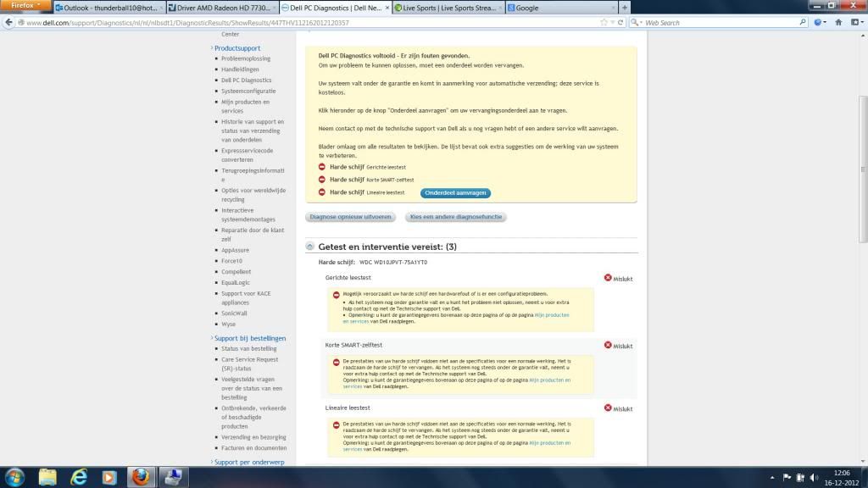
Task: Collapse the 'Getest en interventie vereist' section
Action: [x=311, y=247]
